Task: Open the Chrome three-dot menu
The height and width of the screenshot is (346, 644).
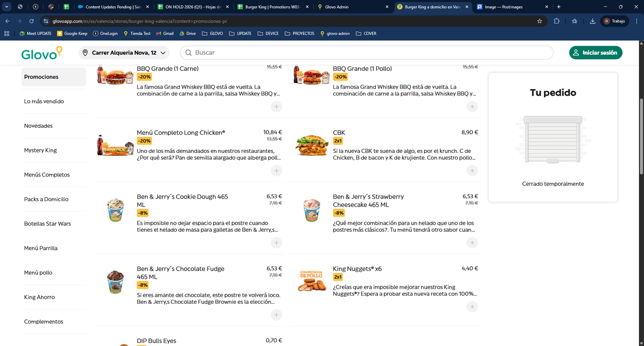Action: [636, 21]
